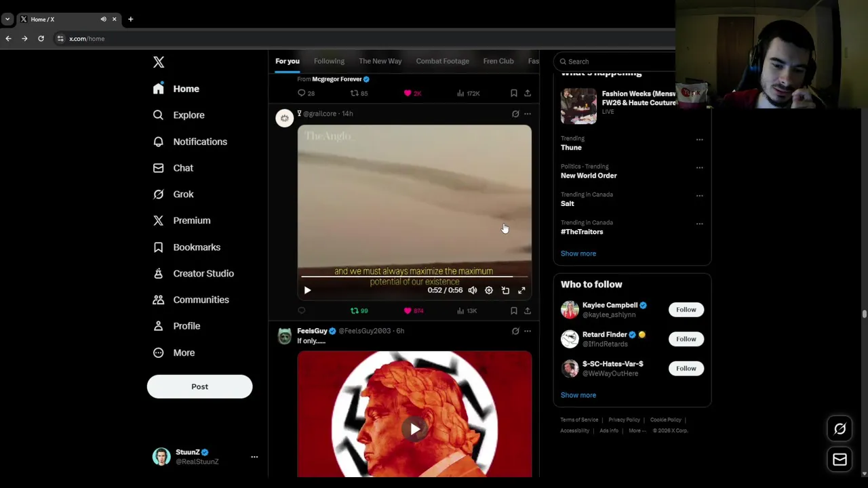Share the grailcore post
868x488 pixels.
point(528,310)
